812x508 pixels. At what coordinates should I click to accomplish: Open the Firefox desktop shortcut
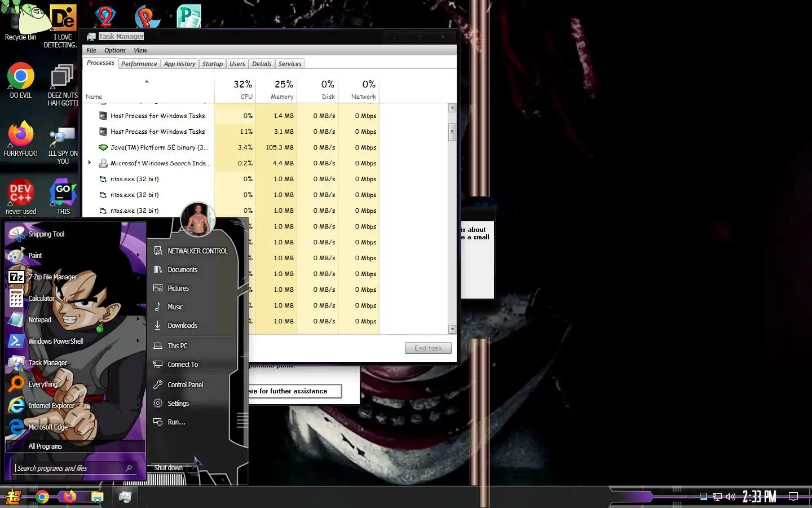point(20,138)
